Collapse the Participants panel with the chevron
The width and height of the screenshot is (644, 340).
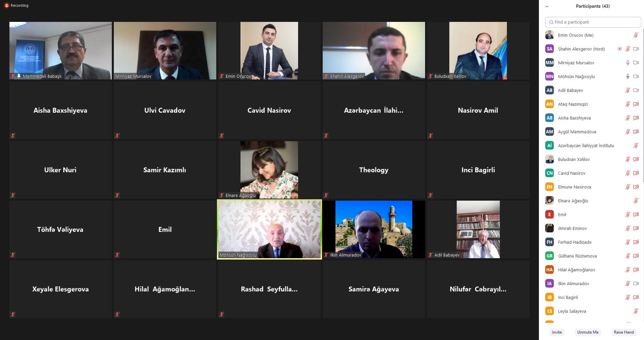click(547, 6)
